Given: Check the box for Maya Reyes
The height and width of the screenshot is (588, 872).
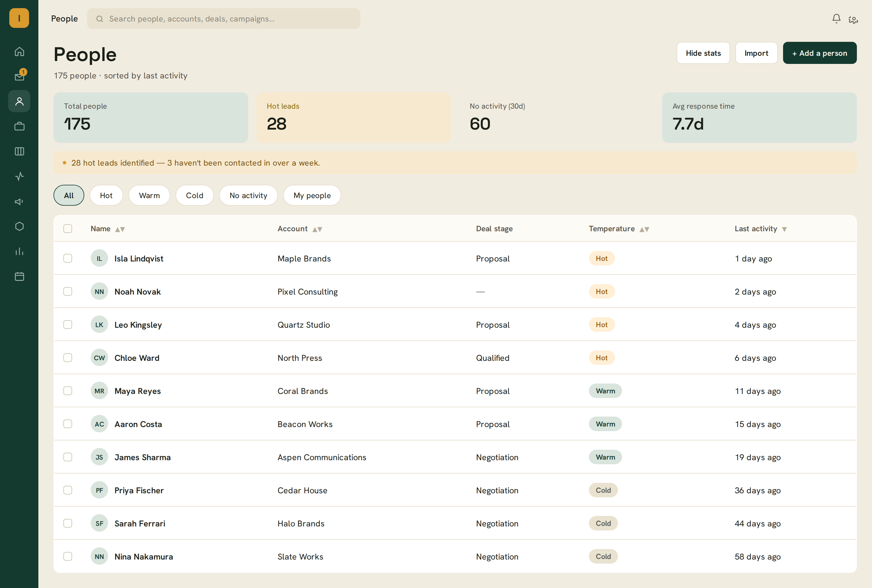Looking at the screenshot, I should coord(68,391).
